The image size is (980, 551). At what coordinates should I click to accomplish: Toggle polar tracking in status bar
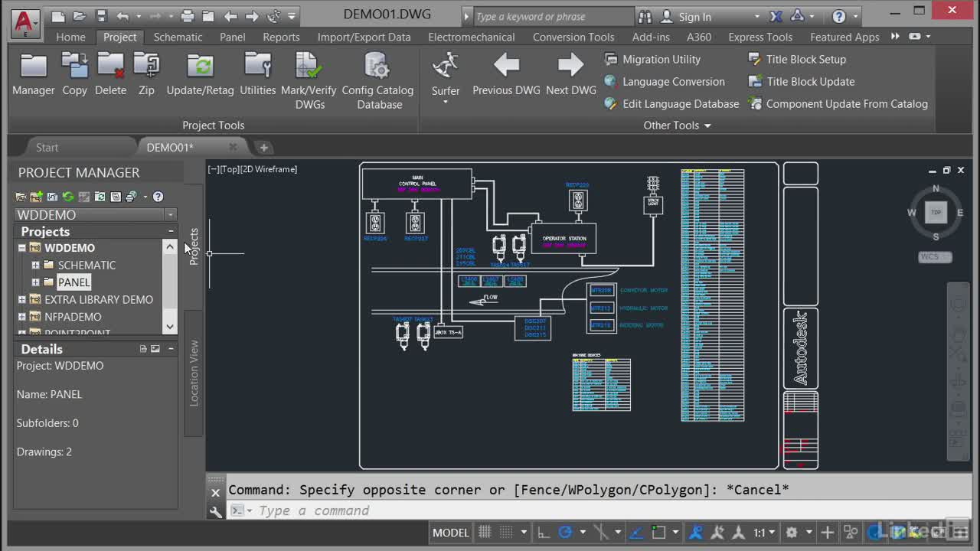(565, 532)
